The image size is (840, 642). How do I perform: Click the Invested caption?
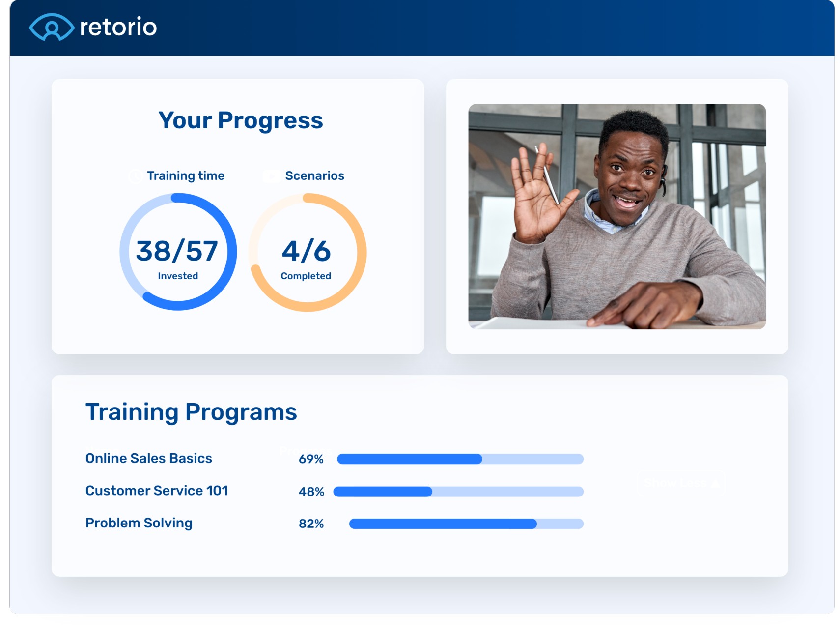point(178,276)
